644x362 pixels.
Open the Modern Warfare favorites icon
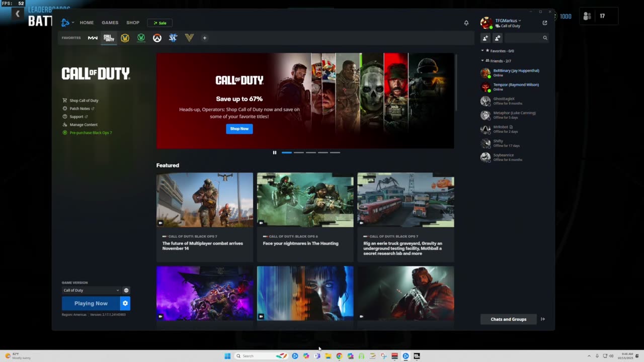tap(93, 38)
